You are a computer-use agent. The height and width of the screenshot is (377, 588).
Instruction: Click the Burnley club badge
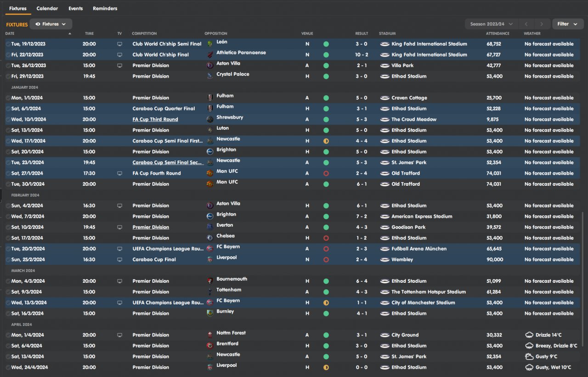(210, 314)
